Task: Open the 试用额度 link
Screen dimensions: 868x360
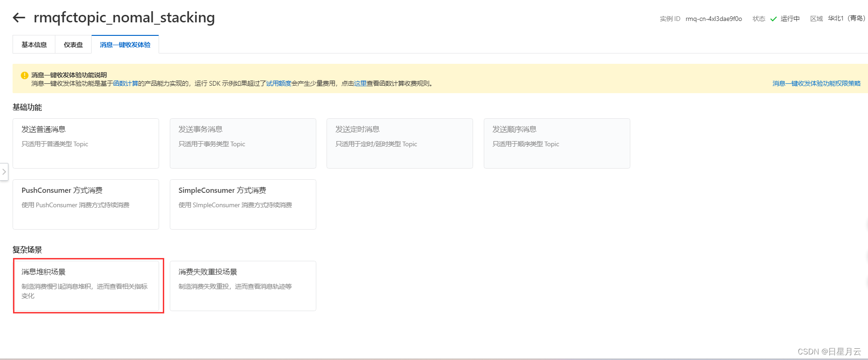Action: pyautogui.click(x=279, y=83)
